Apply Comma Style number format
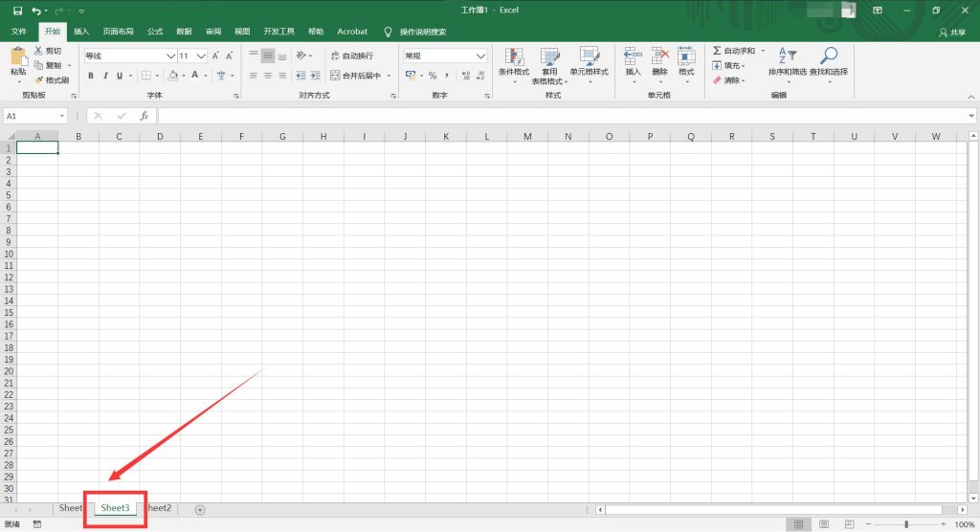Viewport: 980px width, 532px height. click(447, 76)
